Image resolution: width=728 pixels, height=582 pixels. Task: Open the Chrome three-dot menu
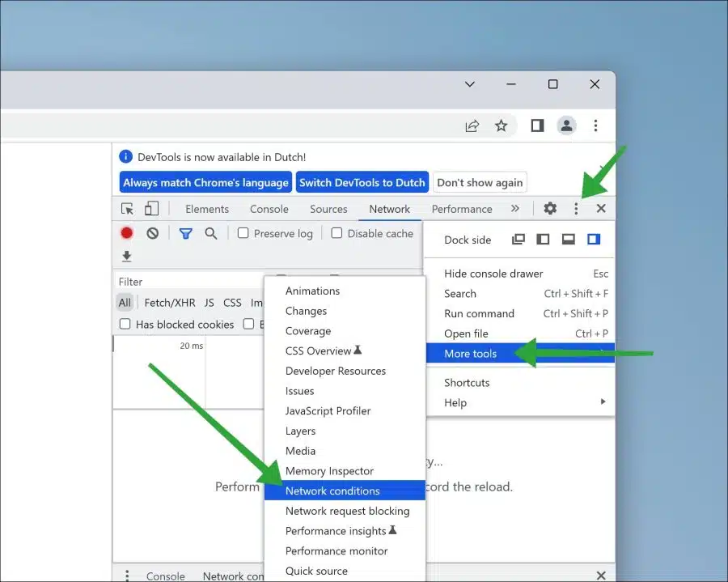click(595, 125)
